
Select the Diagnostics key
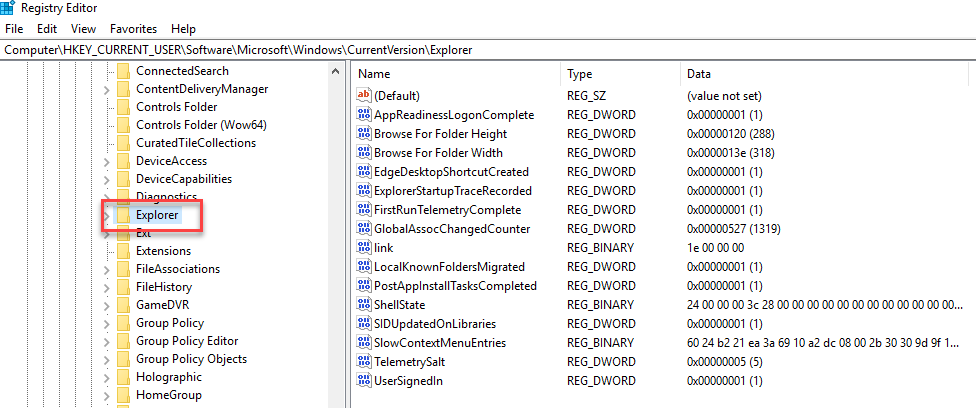tap(166, 197)
